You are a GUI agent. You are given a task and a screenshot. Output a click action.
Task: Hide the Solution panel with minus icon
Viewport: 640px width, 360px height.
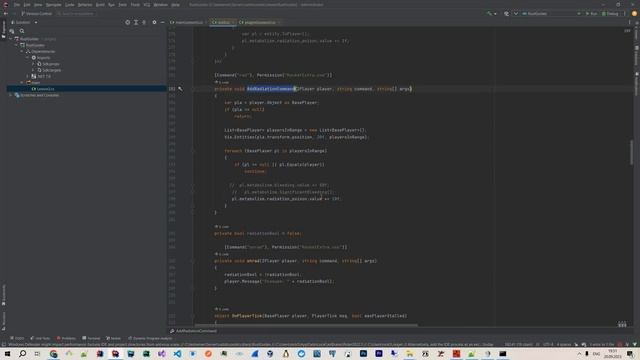pos(162,22)
